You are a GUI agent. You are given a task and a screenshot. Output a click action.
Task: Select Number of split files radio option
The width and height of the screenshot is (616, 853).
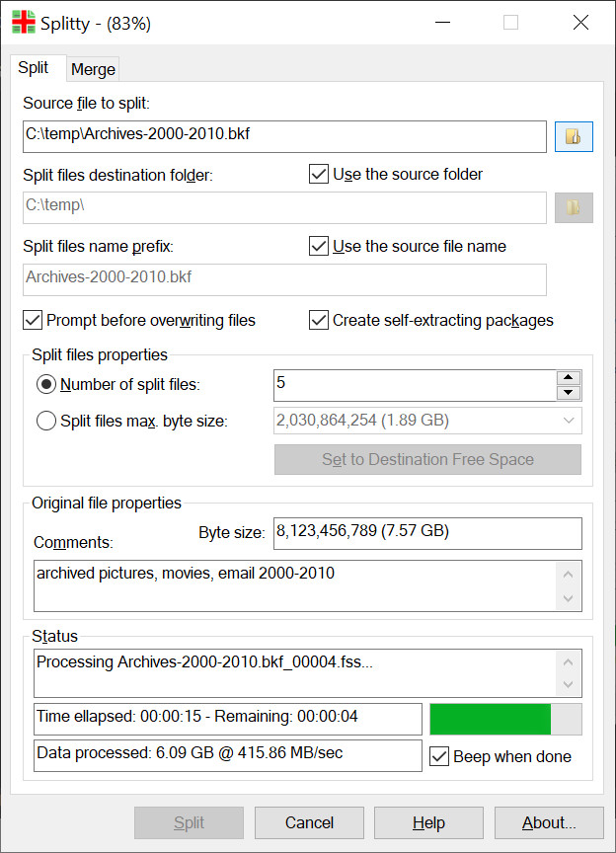pyautogui.click(x=46, y=385)
